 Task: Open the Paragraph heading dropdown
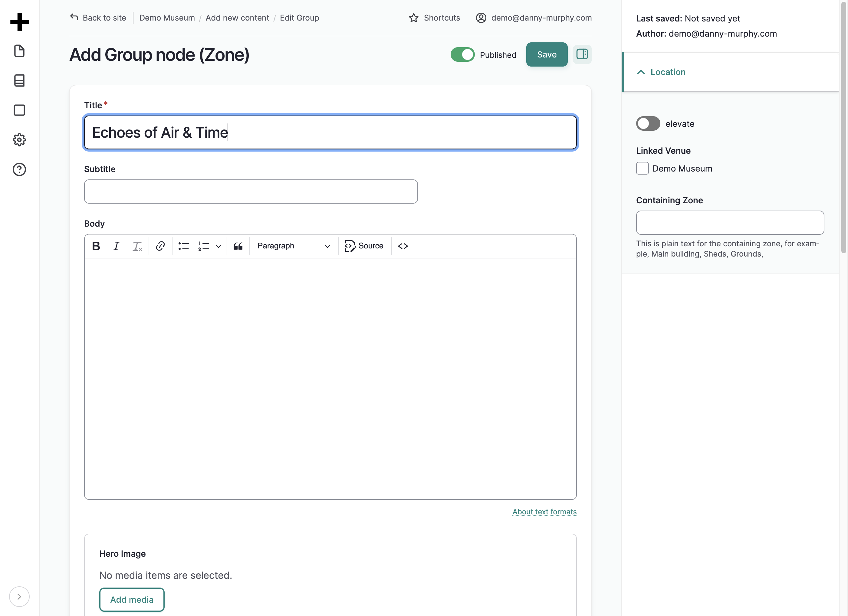click(294, 246)
